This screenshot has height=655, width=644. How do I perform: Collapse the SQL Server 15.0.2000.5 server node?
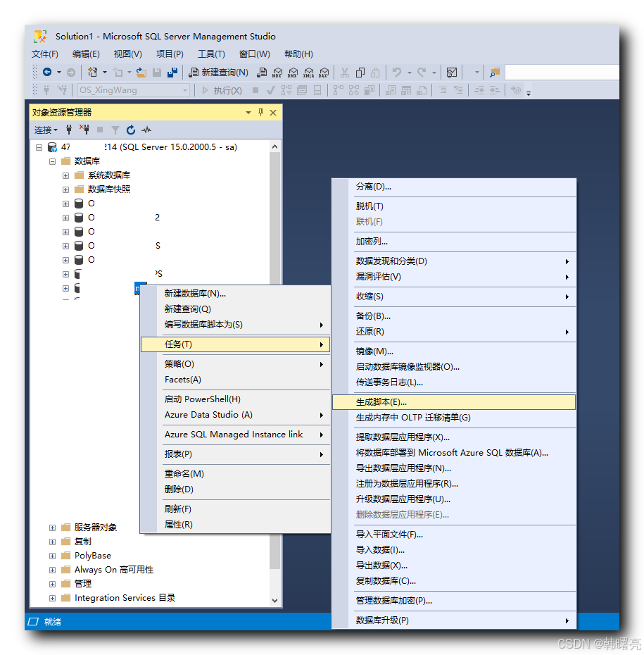coord(39,147)
